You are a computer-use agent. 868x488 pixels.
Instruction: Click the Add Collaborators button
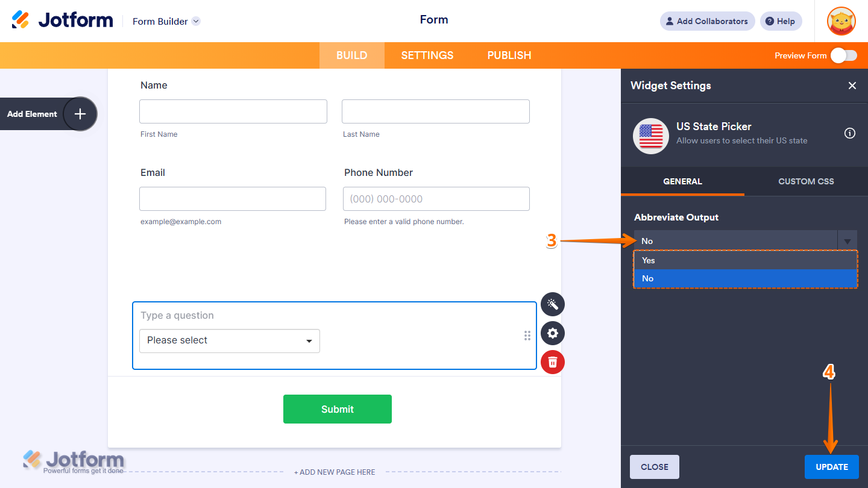707,21
